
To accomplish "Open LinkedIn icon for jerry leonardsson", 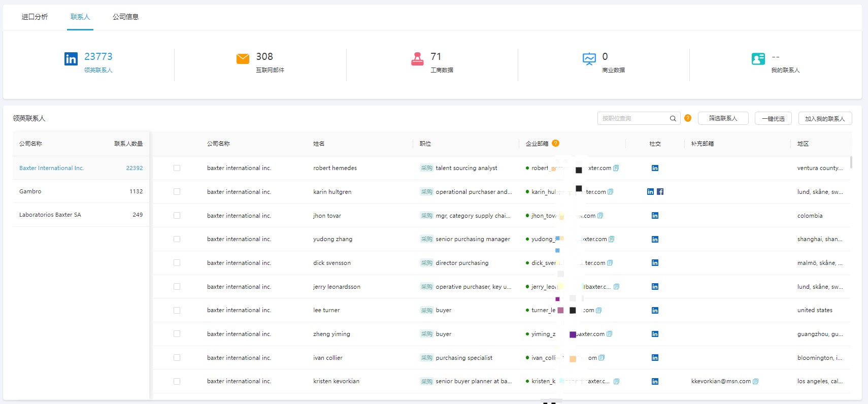I will [x=655, y=287].
